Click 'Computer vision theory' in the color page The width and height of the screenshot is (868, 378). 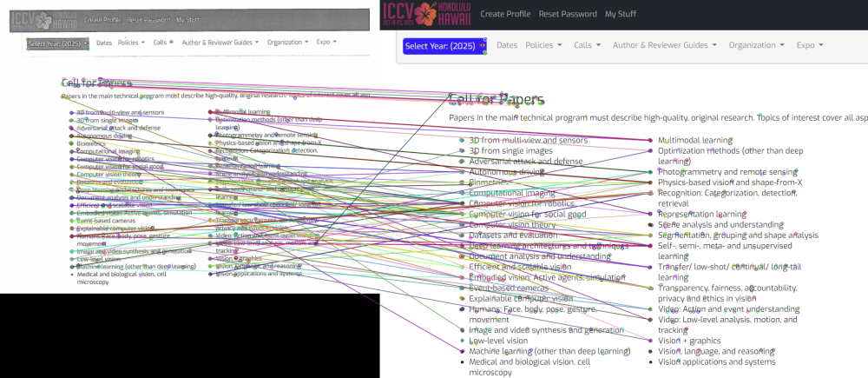tap(512, 224)
